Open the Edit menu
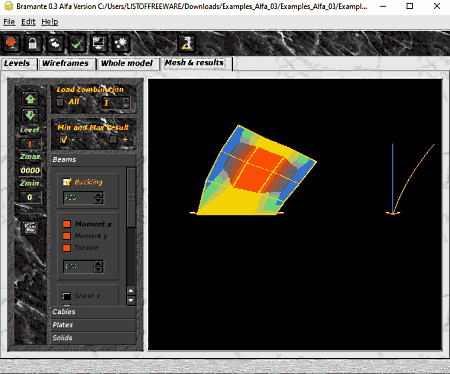The image size is (450, 374). pos(28,22)
